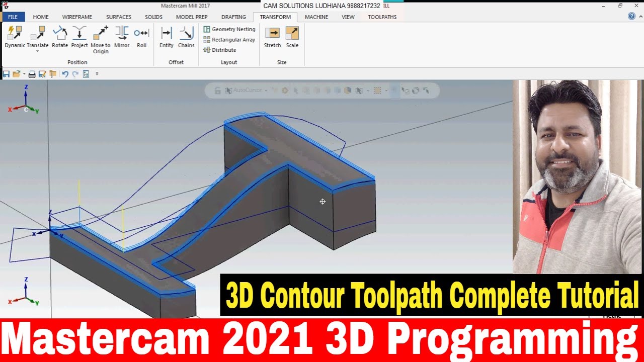This screenshot has height=362, width=644.
Task: Click the Save As icon
Action: tap(42, 74)
